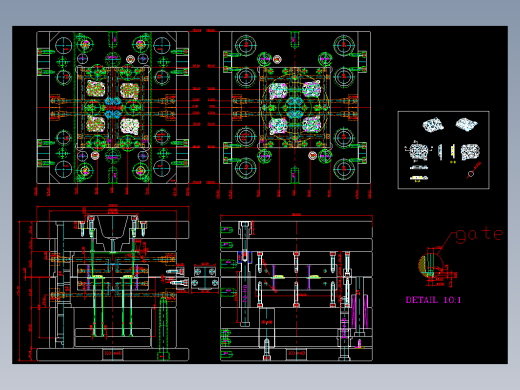Click the top-right plan view with yellow circle
Image resolution: width=520 pixels, height=390 pixels.
(x=295, y=107)
